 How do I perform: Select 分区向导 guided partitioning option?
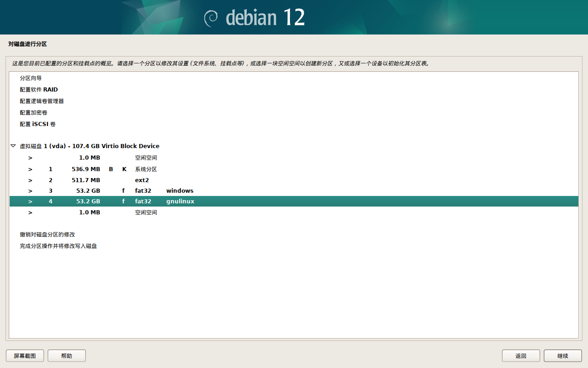coord(294,78)
